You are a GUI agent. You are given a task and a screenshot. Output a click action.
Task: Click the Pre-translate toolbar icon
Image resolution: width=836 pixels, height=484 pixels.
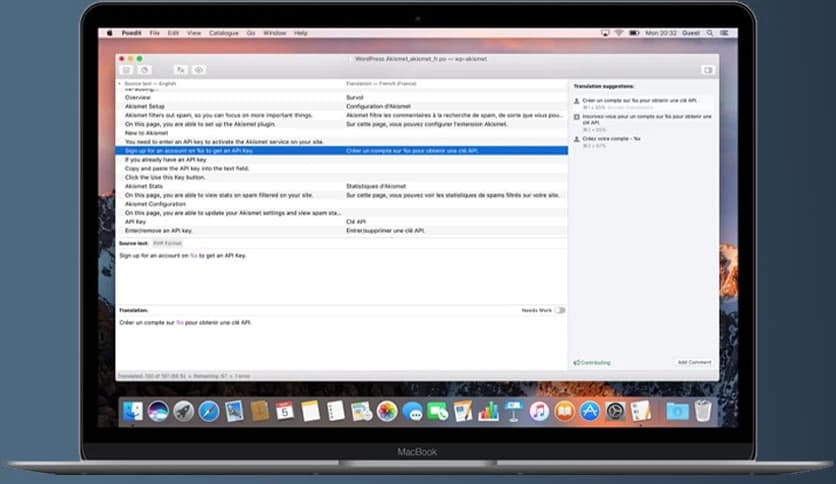click(180, 70)
